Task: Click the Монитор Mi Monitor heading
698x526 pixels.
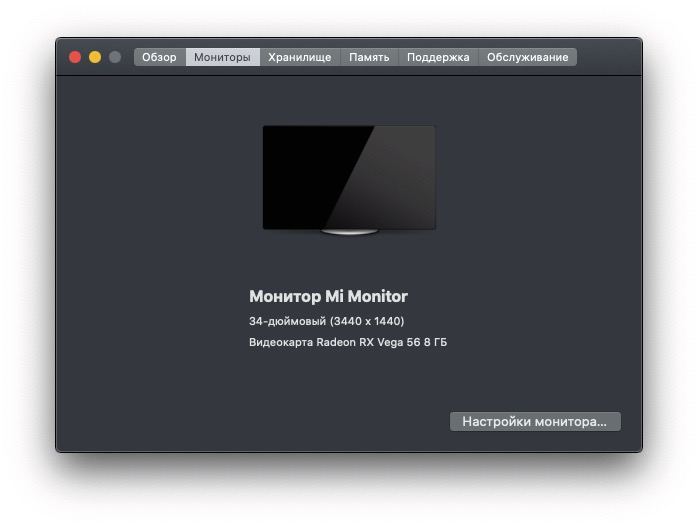Action: coord(329,296)
